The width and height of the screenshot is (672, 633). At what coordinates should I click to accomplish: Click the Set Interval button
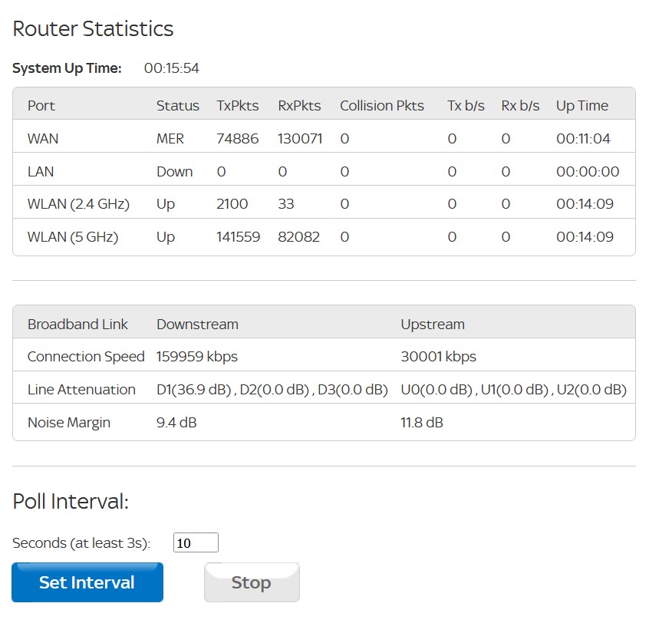87,582
